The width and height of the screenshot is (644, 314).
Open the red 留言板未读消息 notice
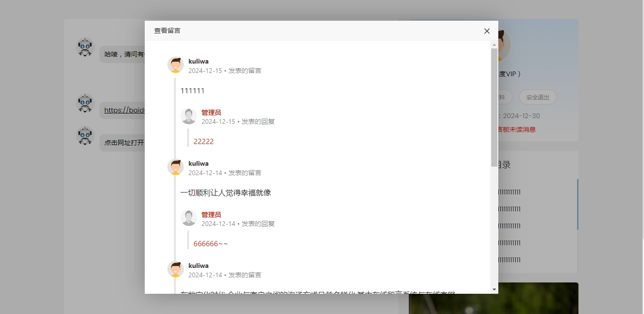tap(516, 129)
